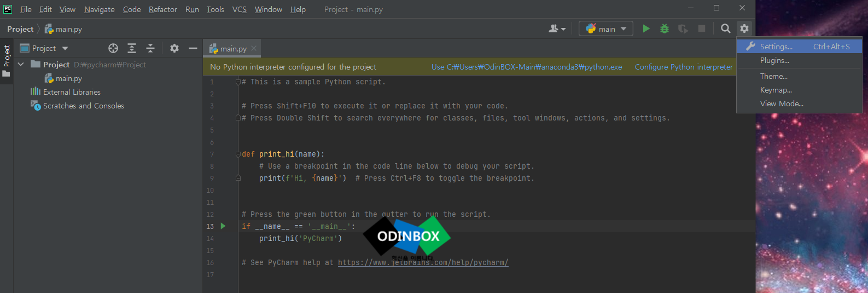Image resolution: width=868 pixels, height=293 pixels.
Task: Minimize the PyCharm window
Action: (691, 8)
